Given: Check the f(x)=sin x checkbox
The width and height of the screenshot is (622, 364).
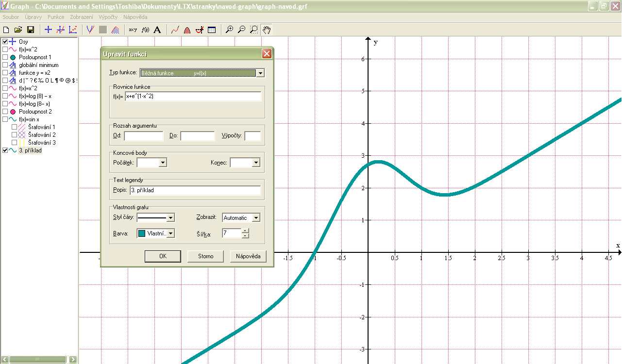Looking at the screenshot, I should tap(5, 119).
